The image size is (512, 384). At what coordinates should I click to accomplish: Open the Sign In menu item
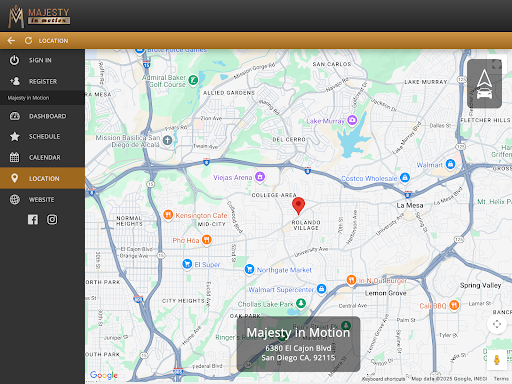coord(42,60)
